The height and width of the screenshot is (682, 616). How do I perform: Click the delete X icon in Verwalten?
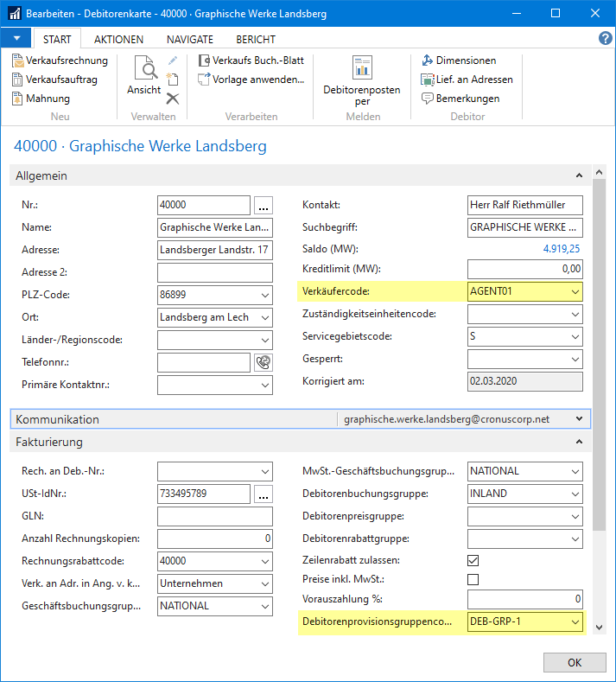pos(172,98)
